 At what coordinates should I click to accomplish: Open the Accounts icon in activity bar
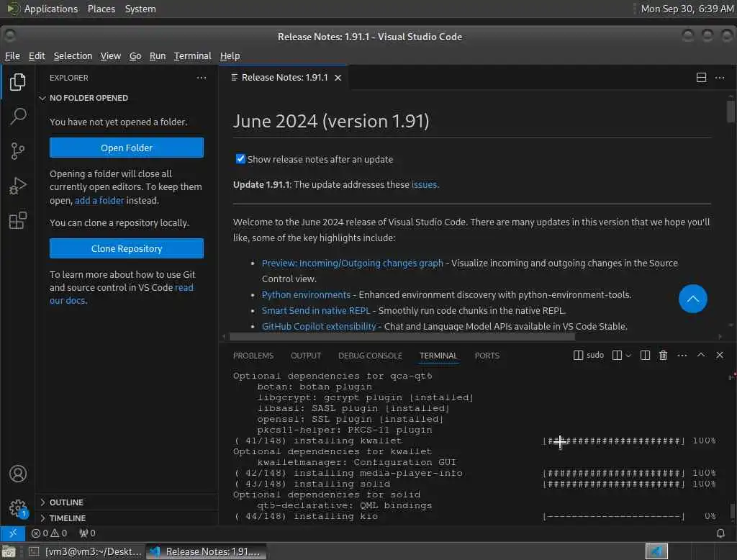(x=17, y=474)
